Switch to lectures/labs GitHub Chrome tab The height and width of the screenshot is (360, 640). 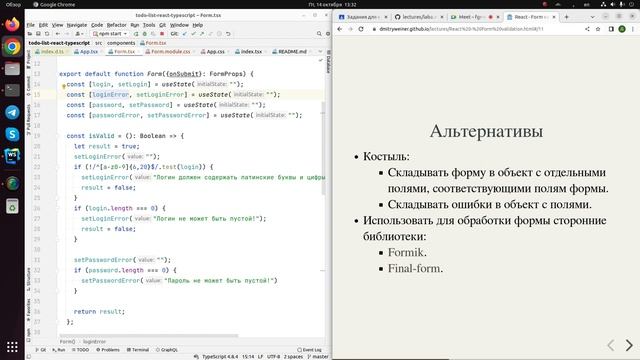(418, 17)
